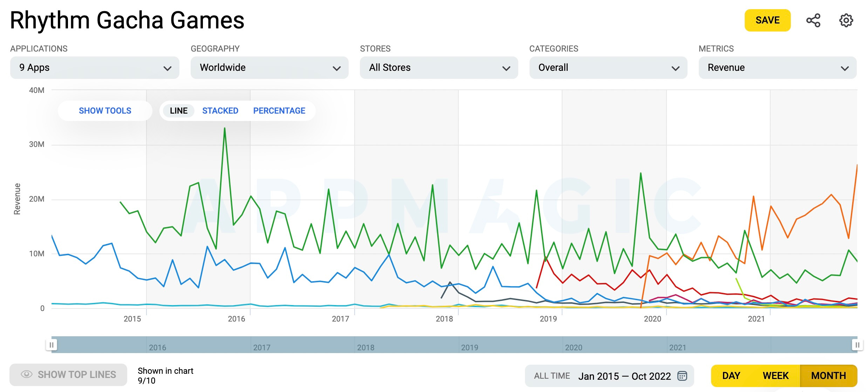Select Day granularity

click(x=731, y=376)
